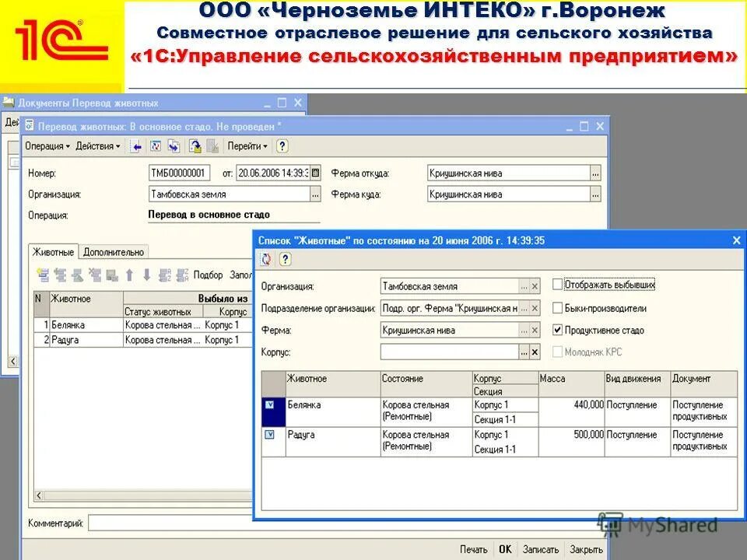Screen dimensions: 747x560
Task: Open the 'Операция' menu
Action: (44, 148)
